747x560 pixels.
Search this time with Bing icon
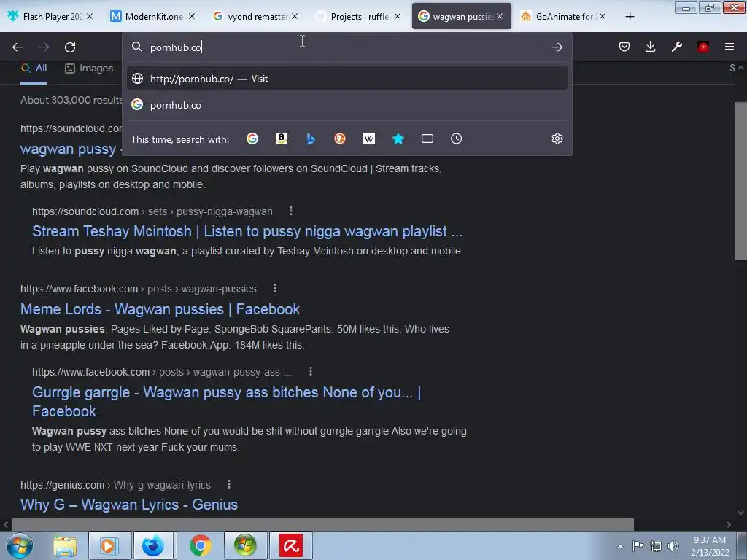click(x=311, y=139)
